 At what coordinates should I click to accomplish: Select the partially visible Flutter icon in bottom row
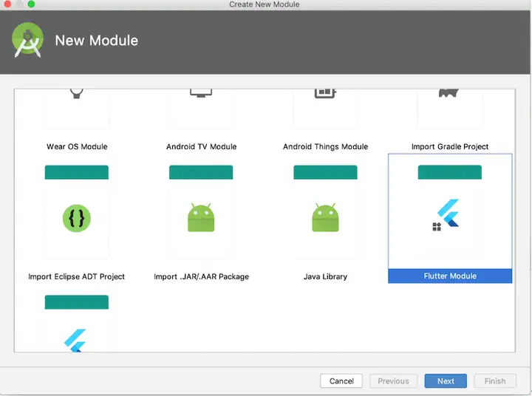(75, 341)
